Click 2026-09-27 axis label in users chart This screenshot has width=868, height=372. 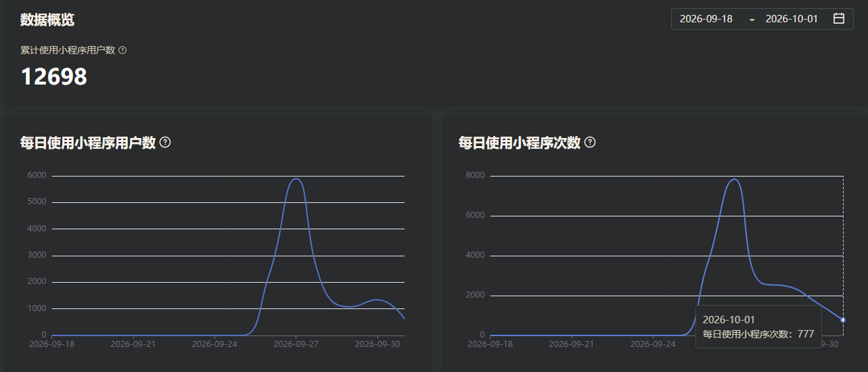tap(296, 344)
